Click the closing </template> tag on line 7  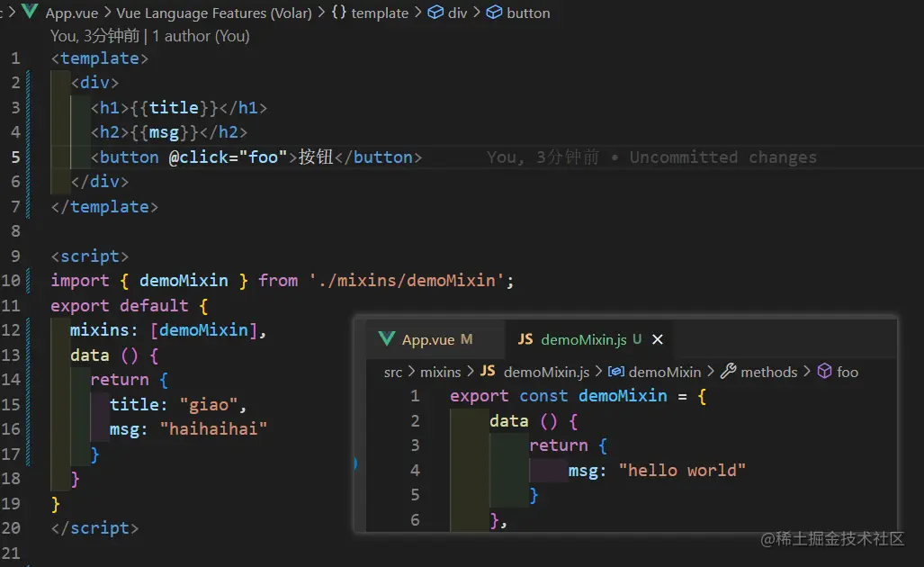click(x=104, y=207)
